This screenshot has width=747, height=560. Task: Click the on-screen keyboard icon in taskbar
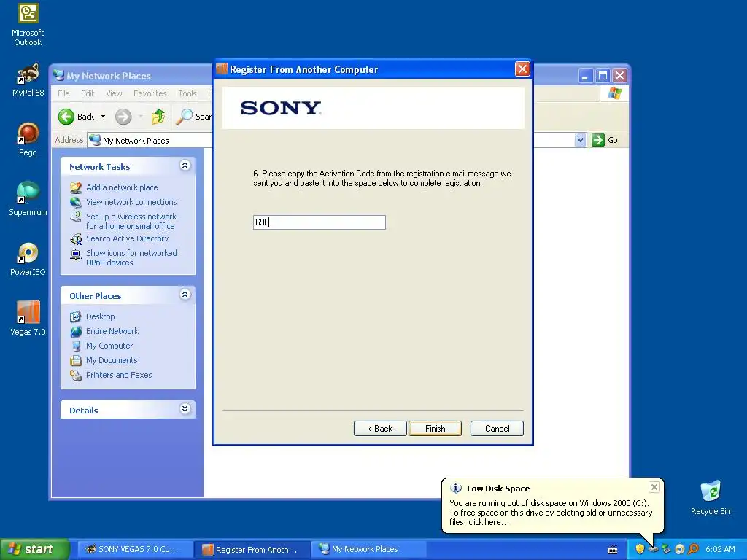pos(613,550)
